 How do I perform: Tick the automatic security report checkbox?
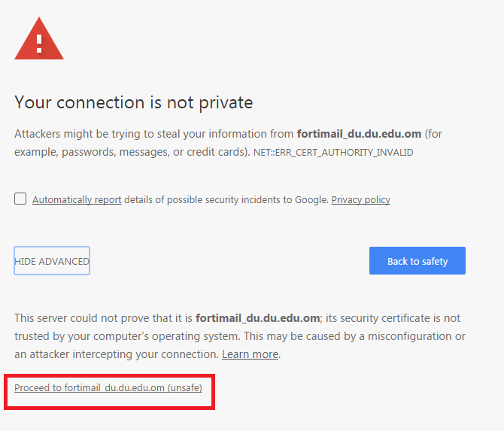pos(20,199)
